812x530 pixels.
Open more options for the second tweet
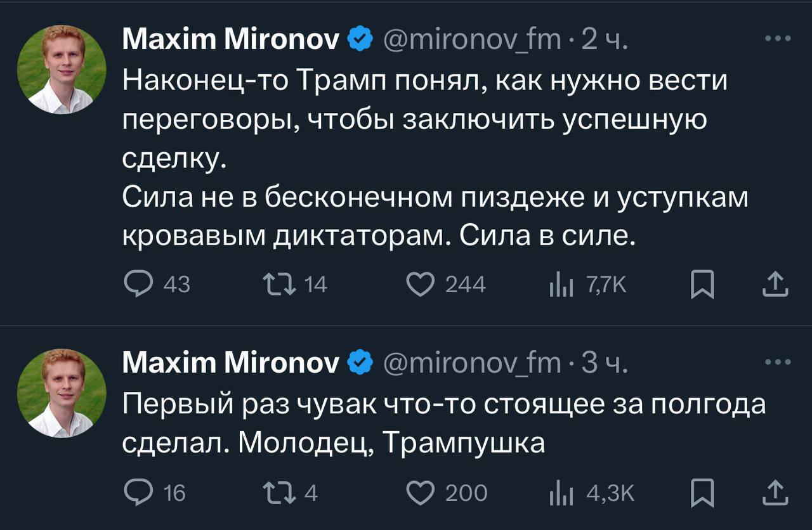tap(777, 363)
